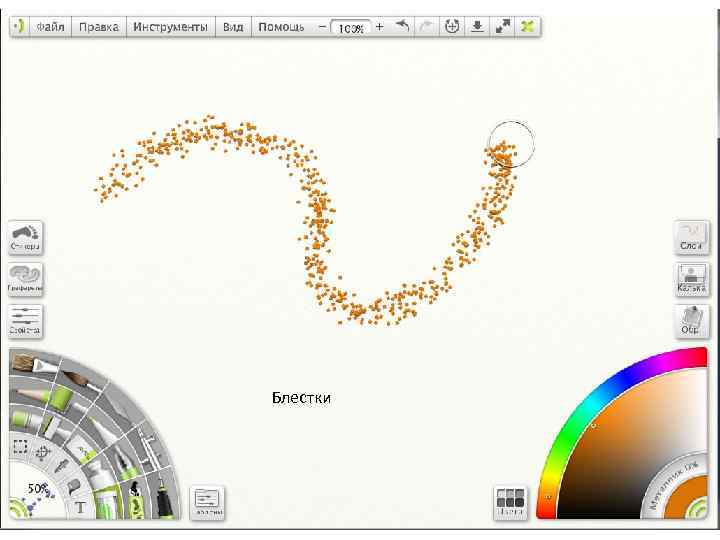Image resolution: width=720 pixels, height=540 pixels.
Task: Click the 100% zoom value field
Action: pos(350,28)
